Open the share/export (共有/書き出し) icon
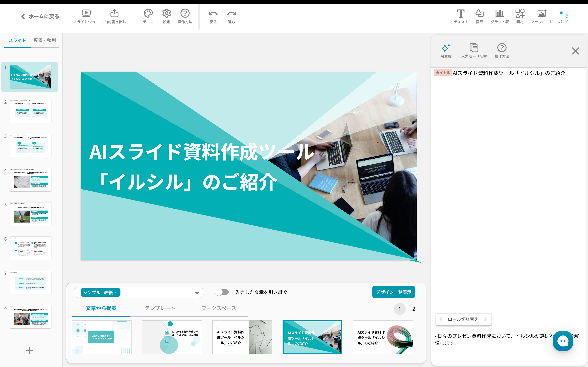The width and height of the screenshot is (588, 367). 115,13
